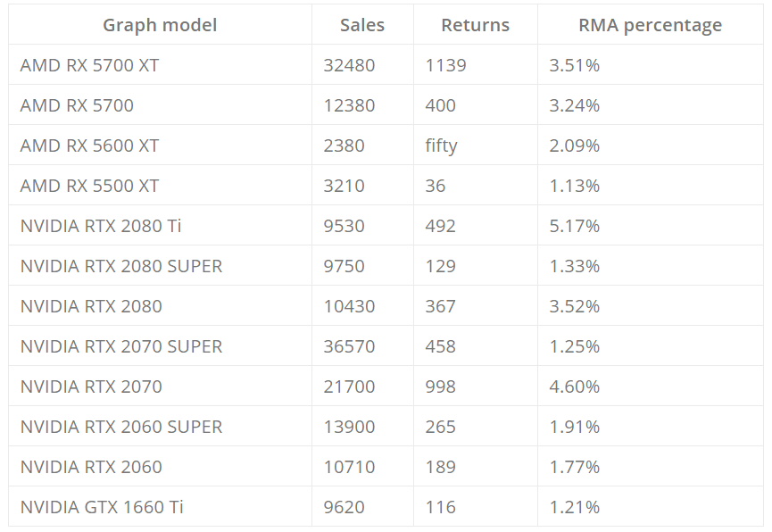The width and height of the screenshot is (772, 532).
Task: Select the 36570 sales value
Action: click(x=349, y=346)
